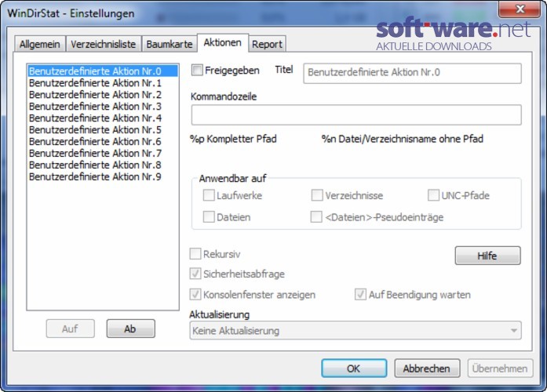Viewport: 547px width, 392px height.
Task: Select Benutzerdefinierte Aktion Nr.1
Action: click(103, 83)
